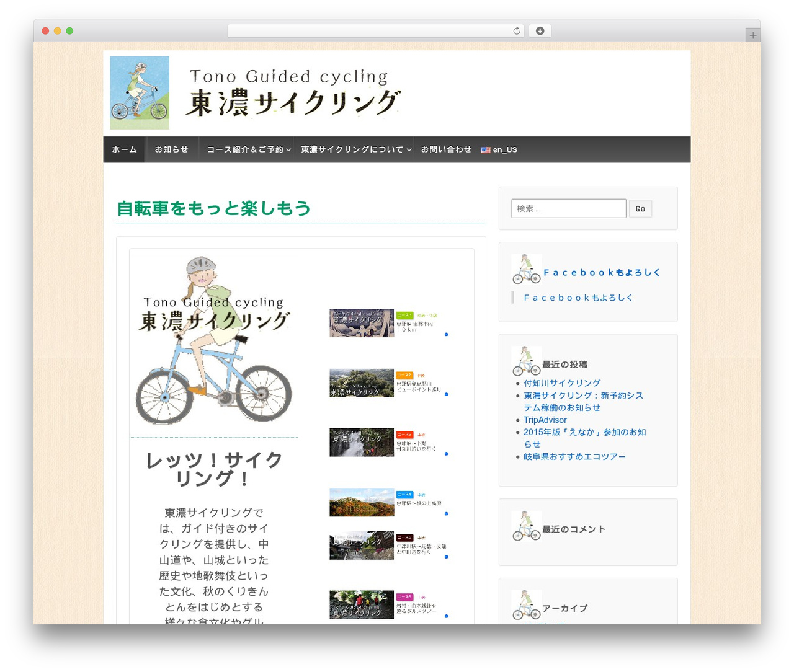Screen dimensions: 794x672
Task: Open the browser downloads button
Action: click(540, 30)
